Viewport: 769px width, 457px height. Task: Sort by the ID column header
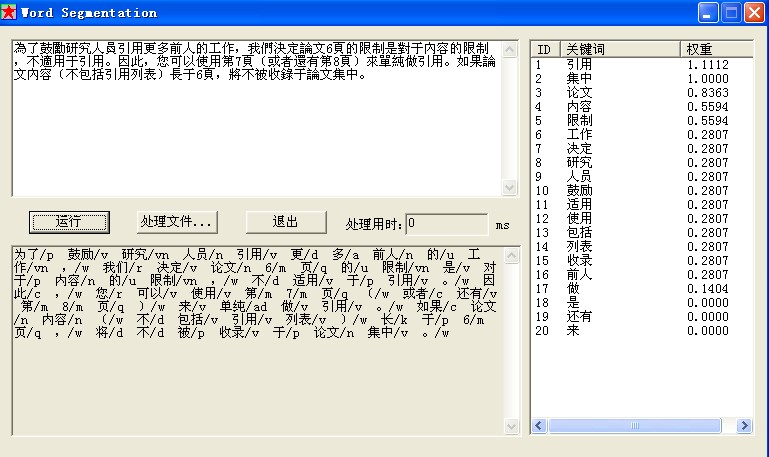tap(546, 50)
